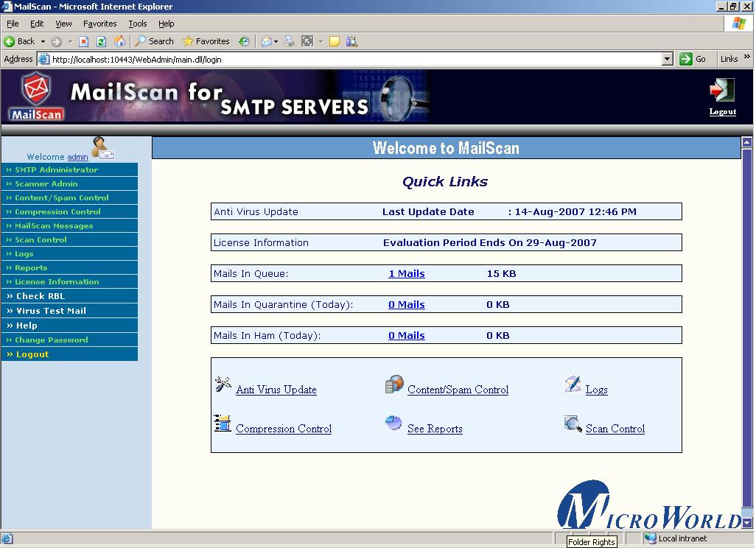Screen dimensions: 756x548
Task: Expand the Mail icon dropdown arrow
Action: (276, 41)
